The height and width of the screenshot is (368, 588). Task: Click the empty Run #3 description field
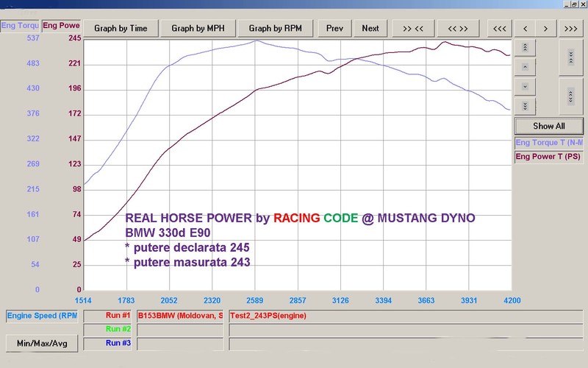[x=406, y=344]
